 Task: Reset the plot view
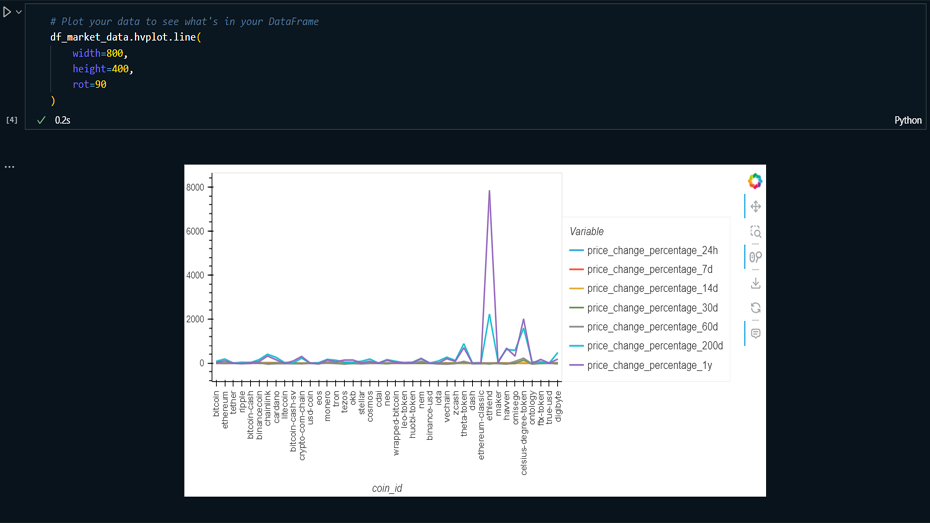coord(755,308)
